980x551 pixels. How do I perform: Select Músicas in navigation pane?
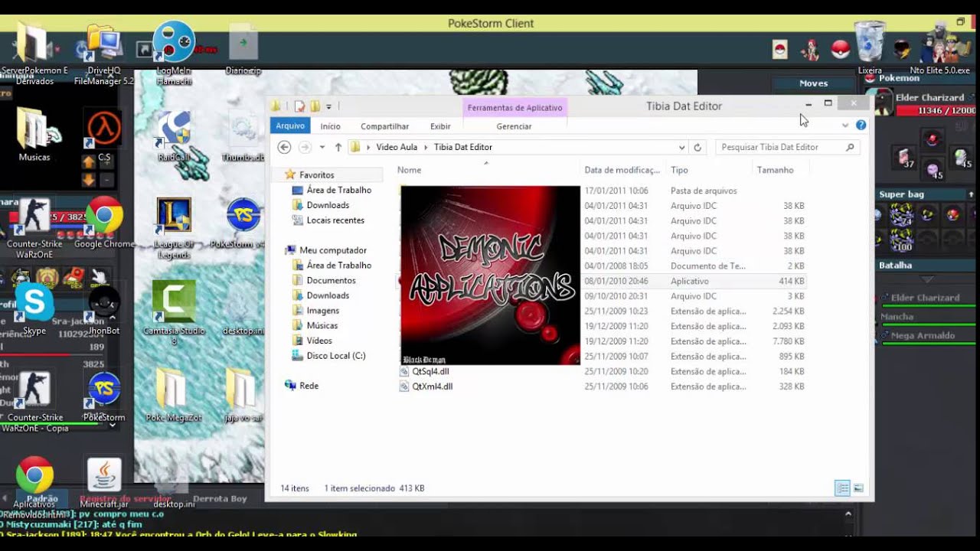322,325
